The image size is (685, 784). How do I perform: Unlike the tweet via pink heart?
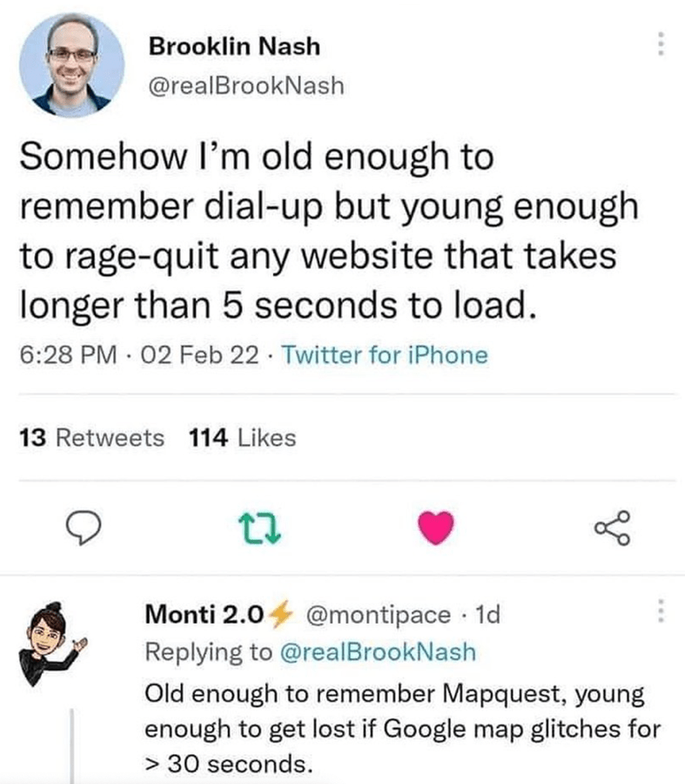436,528
